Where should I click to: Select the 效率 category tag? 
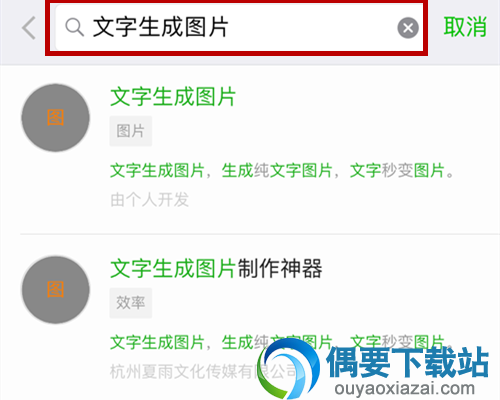(x=131, y=303)
